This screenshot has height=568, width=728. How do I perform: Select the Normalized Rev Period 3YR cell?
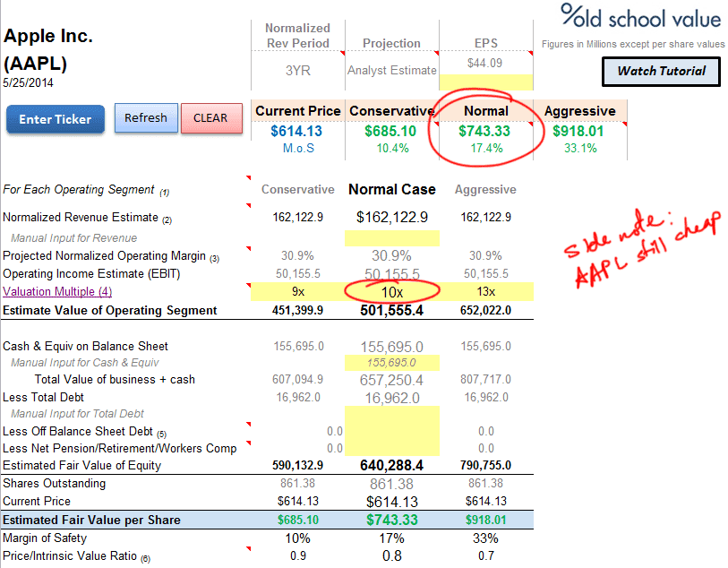pyautogui.click(x=298, y=71)
